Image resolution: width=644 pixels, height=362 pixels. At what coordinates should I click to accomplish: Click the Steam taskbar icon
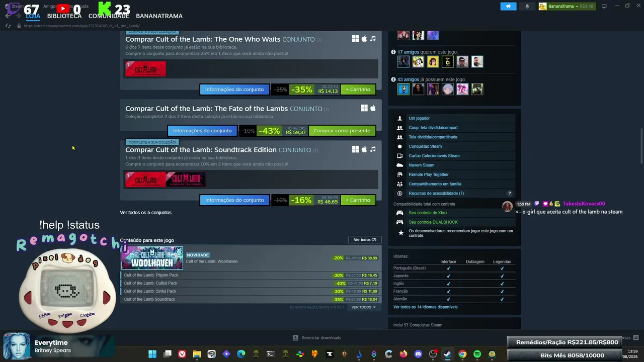pos(447,354)
